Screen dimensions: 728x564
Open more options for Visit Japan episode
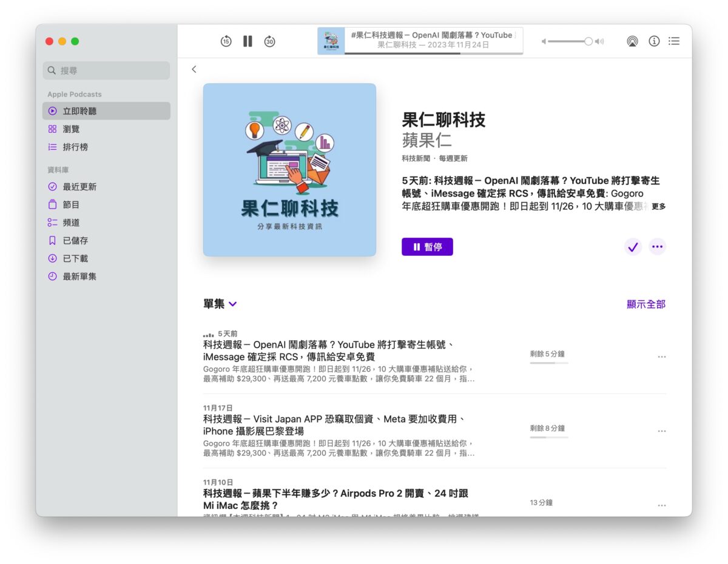click(x=662, y=431)
